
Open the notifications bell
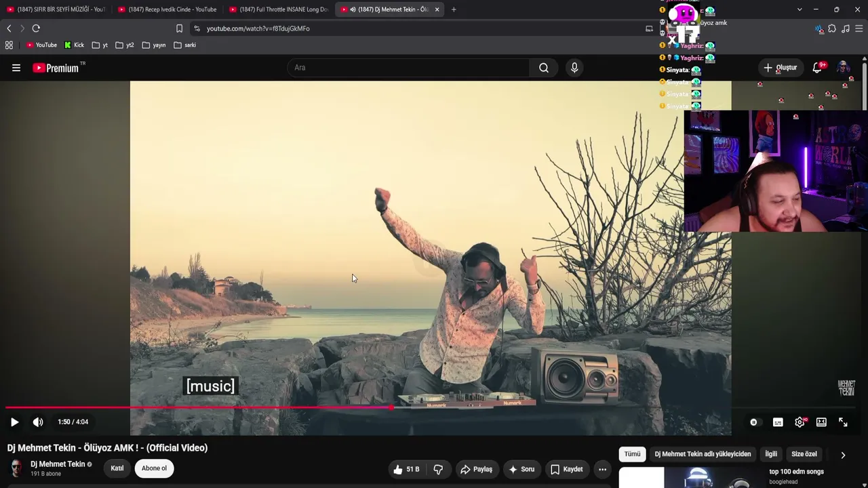click(817, 68)
